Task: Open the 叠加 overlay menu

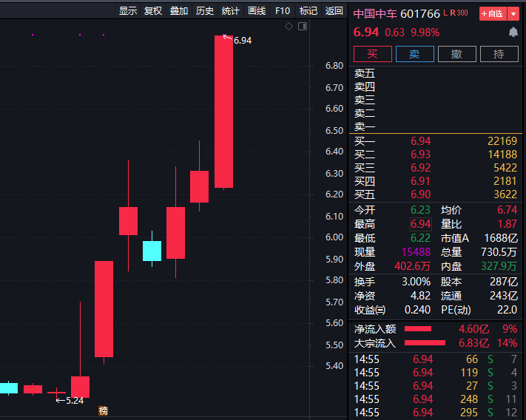Action: click(179, 11)
